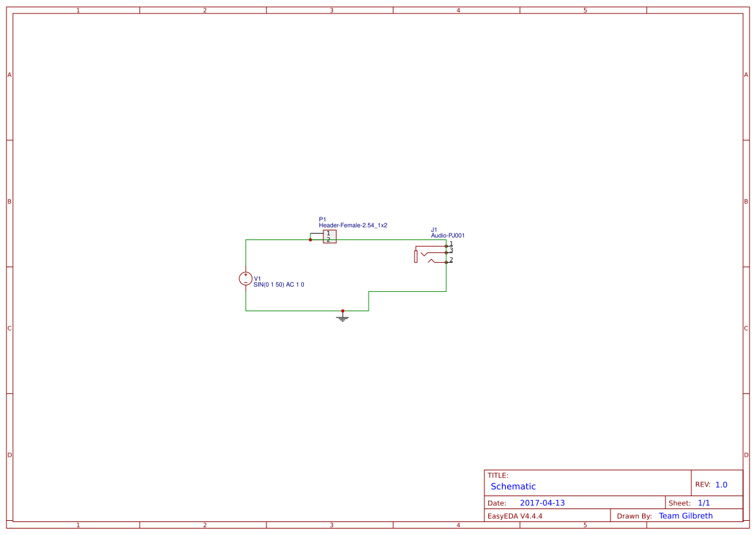Click the P1 designator label above the header
Screen dimensions: 756x535
322,220
